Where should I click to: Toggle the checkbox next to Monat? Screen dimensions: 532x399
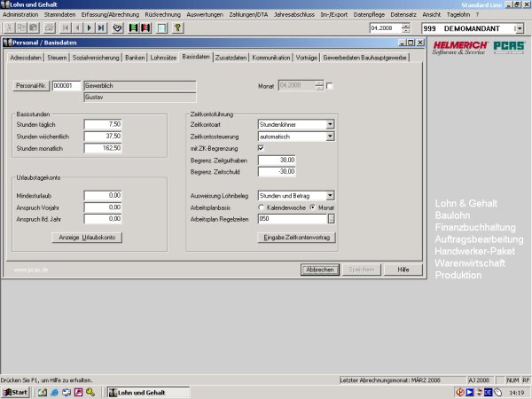329,86
